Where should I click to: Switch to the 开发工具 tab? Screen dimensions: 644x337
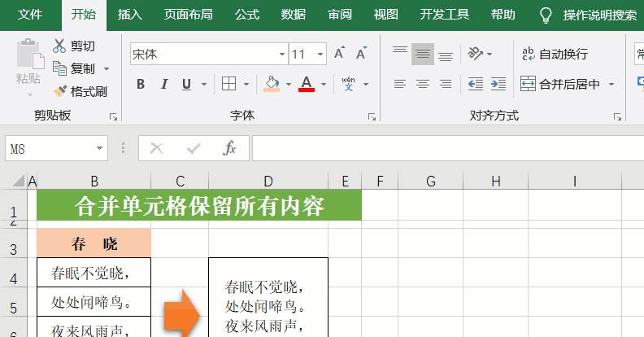pyautogui.click(x=445, y=15)
